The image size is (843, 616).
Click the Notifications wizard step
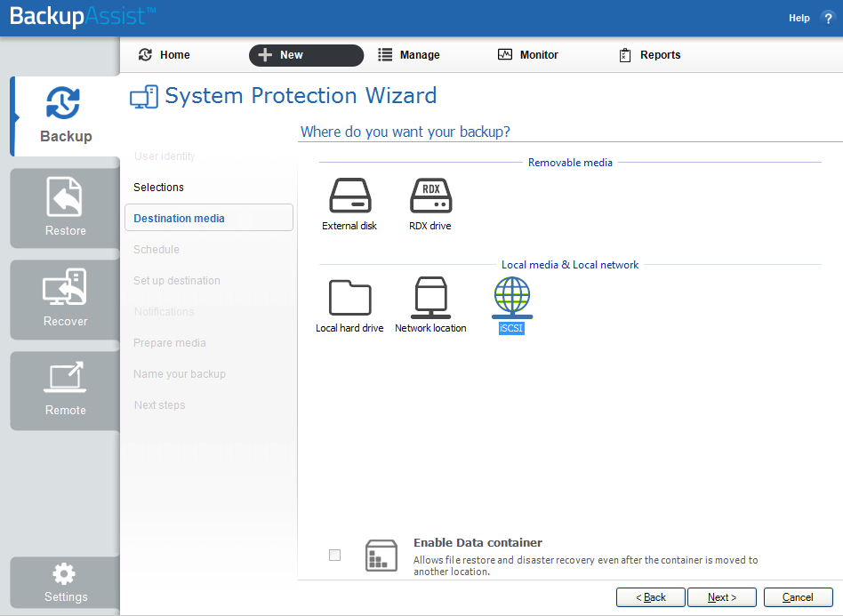coord(164,312)
